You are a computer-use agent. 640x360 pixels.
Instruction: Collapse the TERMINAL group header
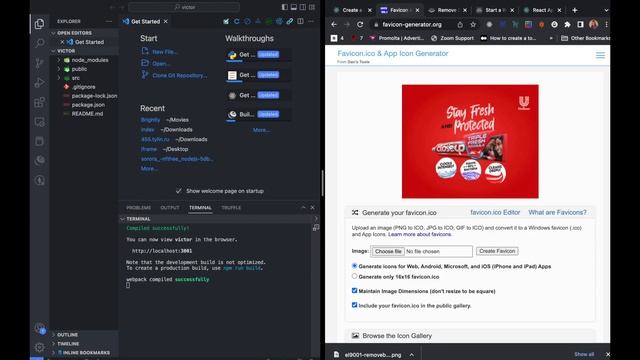[x=138, y=219]
